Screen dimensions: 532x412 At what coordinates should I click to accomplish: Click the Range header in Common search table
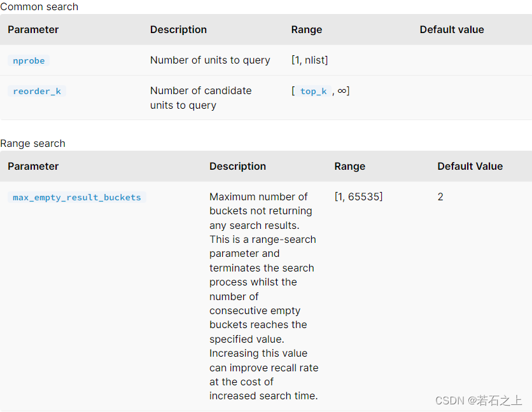[307, 29]
